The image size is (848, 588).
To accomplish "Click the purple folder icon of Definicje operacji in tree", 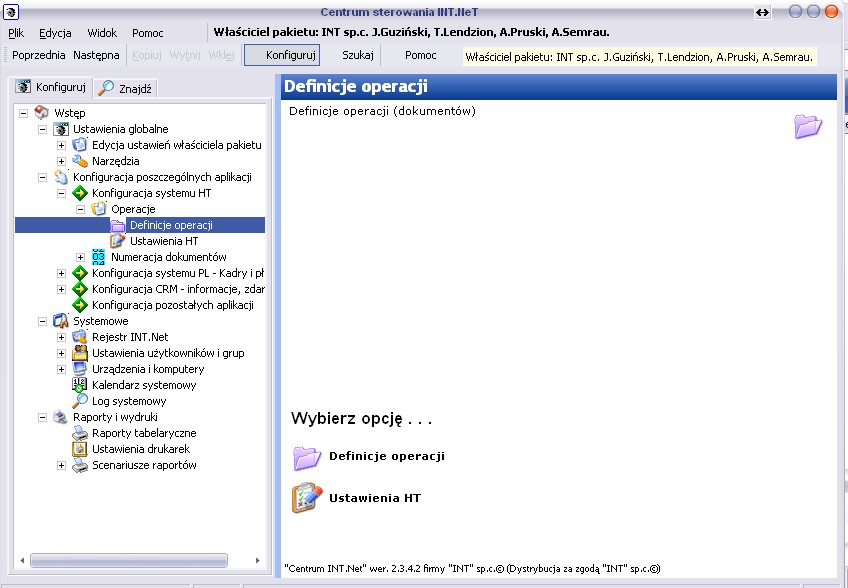I will pyautogui.click(x=117, y=225).
